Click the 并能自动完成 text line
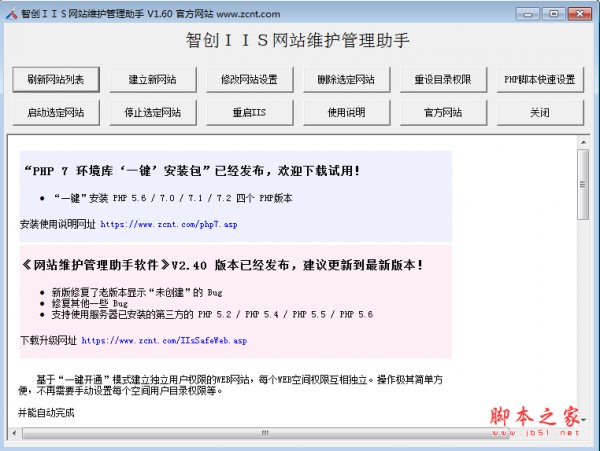600x451 pixels. coord(46,413)
